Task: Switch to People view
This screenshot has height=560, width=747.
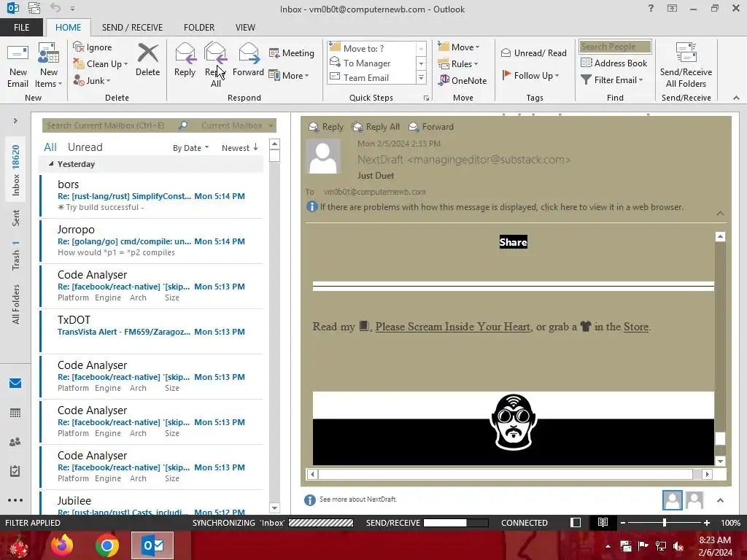Action: [15, 442]
